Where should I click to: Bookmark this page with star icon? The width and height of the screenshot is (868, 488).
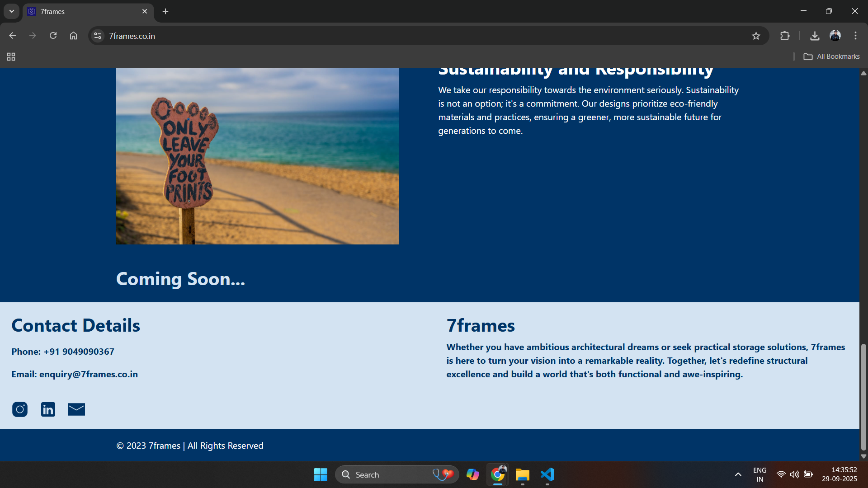click(x=756, y=36)
